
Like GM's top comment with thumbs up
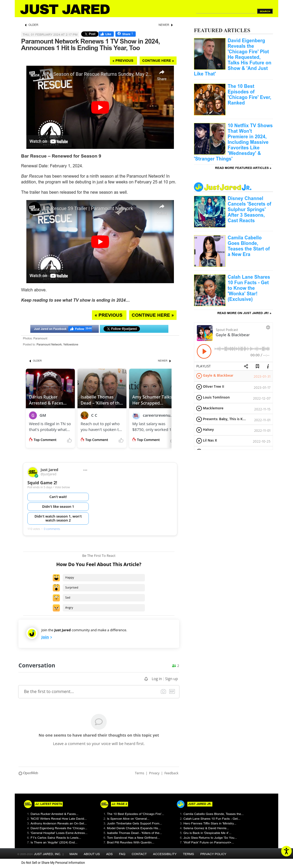click(69, 440)
